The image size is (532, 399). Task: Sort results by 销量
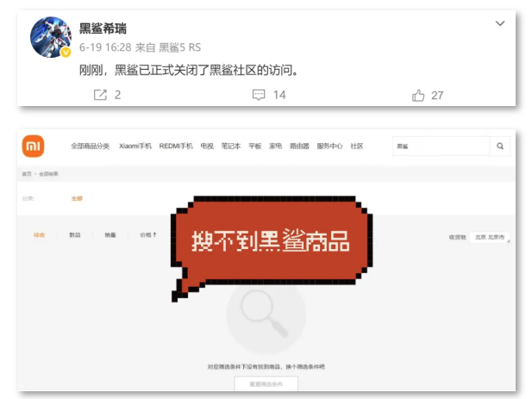tap(110, 234)
